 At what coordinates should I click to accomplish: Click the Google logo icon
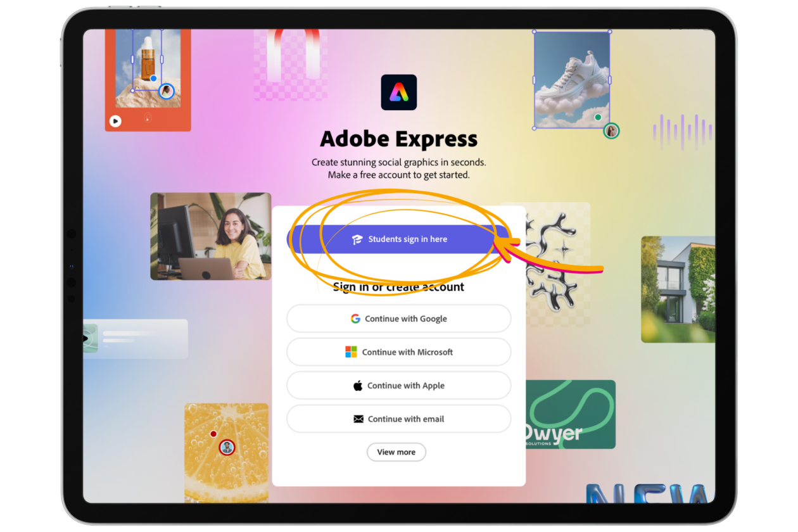click(x=355, y=319)
